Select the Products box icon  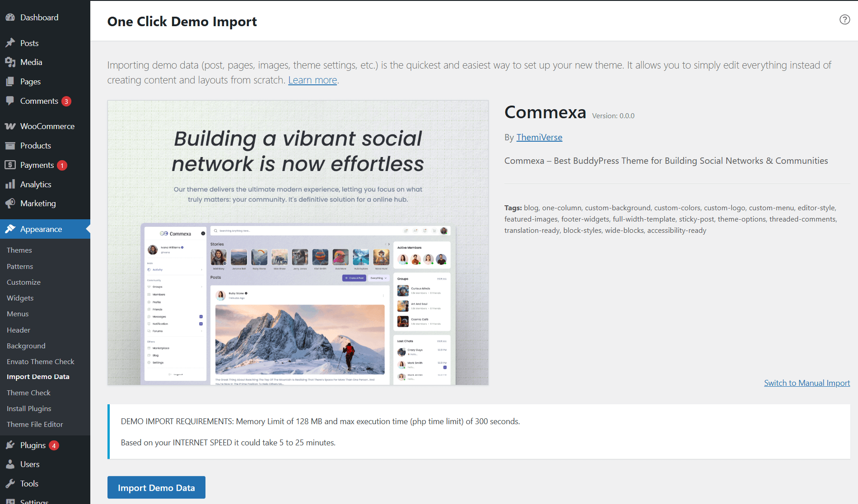click(x=10, y=145)
